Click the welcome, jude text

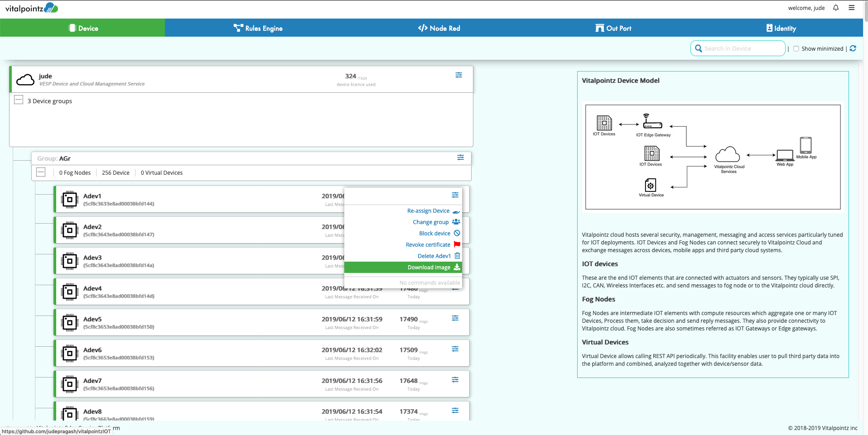click(806, 8)
